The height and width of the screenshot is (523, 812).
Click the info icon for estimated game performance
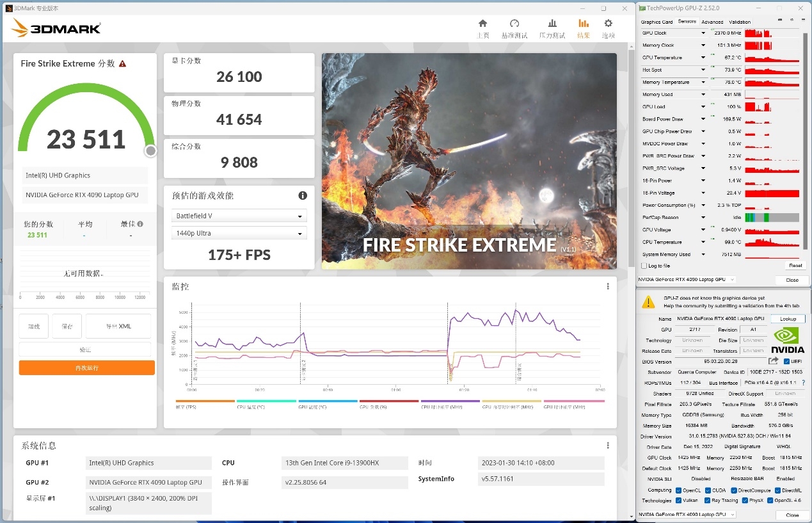pos(303,196)
